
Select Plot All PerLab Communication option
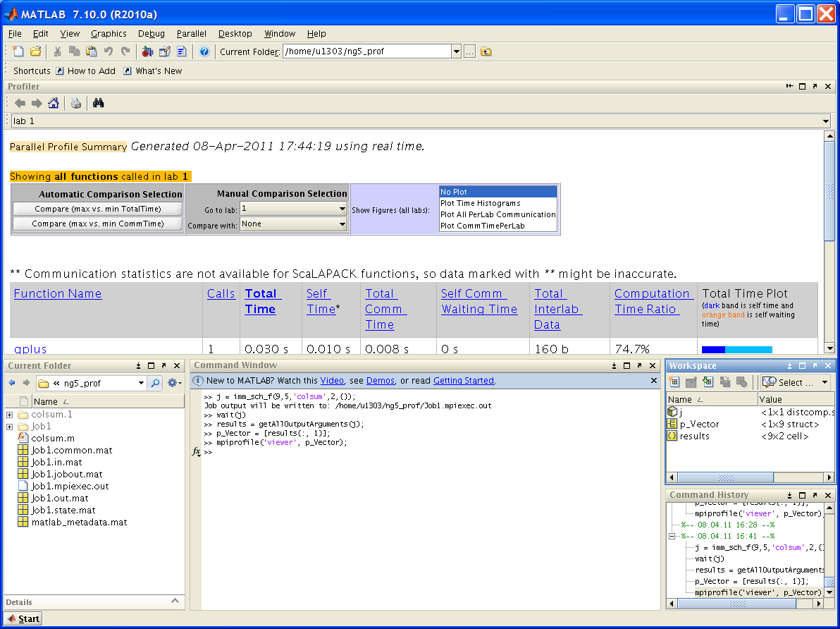coord(498,214)
